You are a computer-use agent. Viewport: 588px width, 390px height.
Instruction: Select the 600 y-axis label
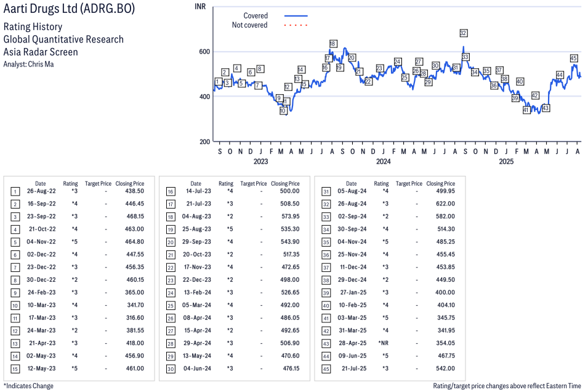[204, 52]
